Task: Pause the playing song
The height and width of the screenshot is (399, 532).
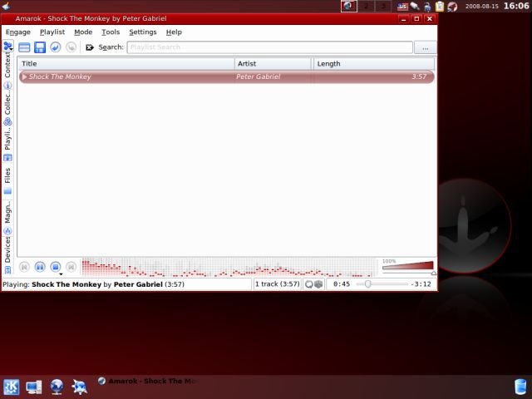Action: click(40, 267)
